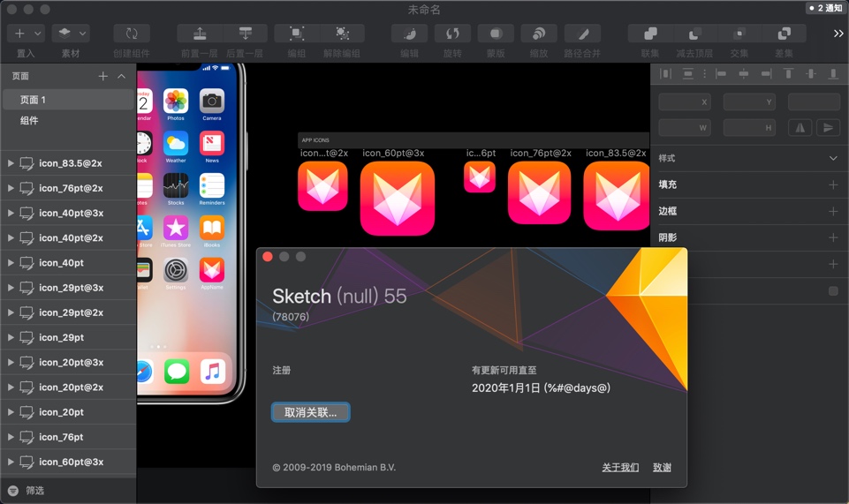849x504 pixels.
Task: Add a new page with plus icon
Action: pyautogui.click(x=102, y=76)
